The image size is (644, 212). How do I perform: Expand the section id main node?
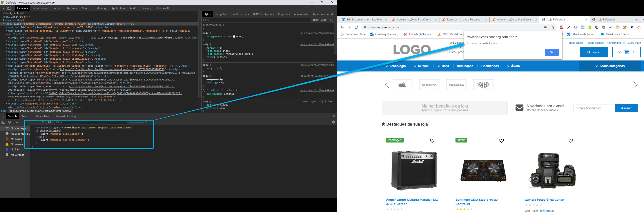point(7,27)
